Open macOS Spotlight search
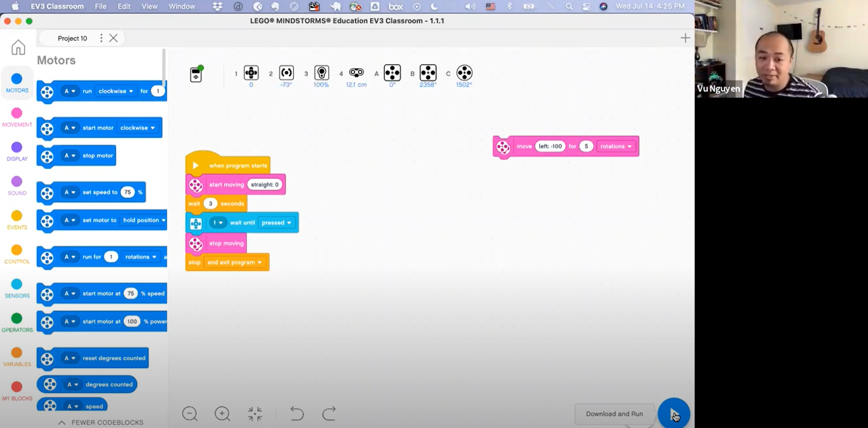The height and width of the screenshot is (428, 868). click(569, 6)
